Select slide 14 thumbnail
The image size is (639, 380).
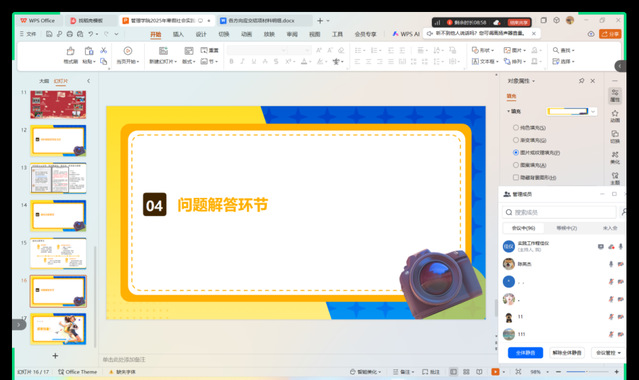58,216
